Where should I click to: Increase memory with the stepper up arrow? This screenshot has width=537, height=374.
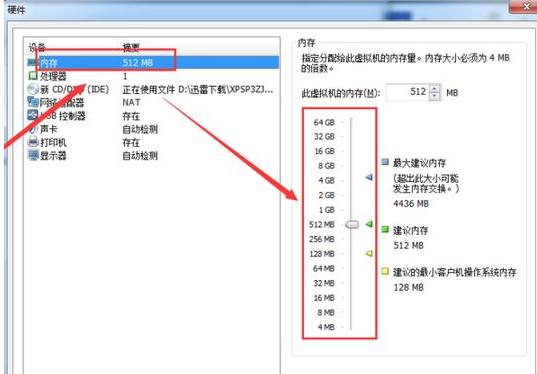[435, 88]
